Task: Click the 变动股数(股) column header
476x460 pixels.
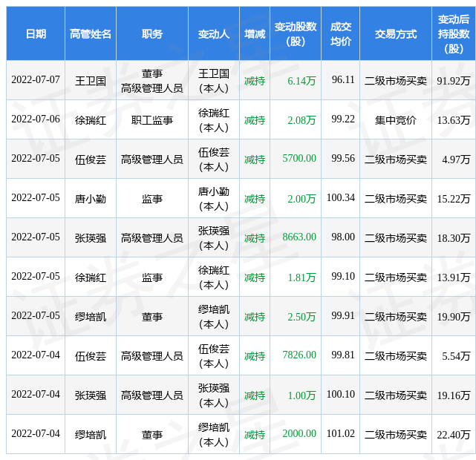Action: point(296,33)
